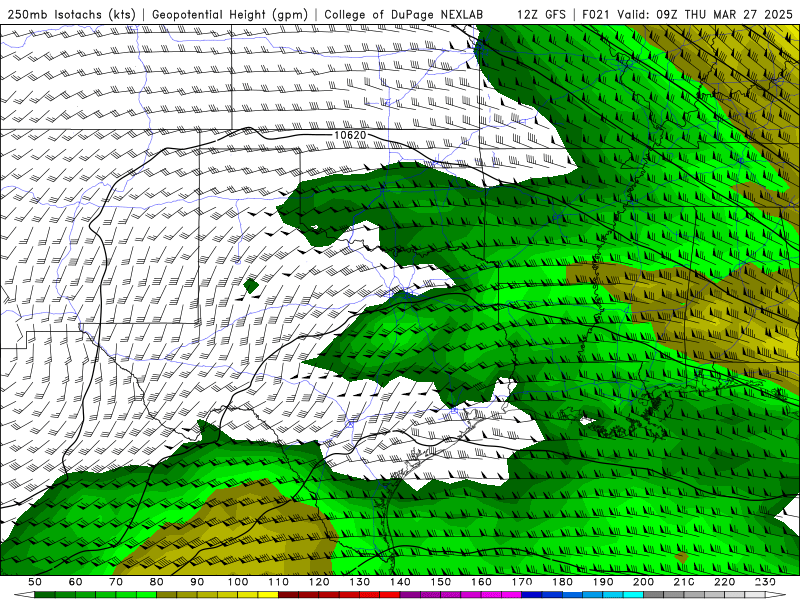Click the legend value 130
Viewport: 800px width, 600px height.
click(x=359, y=582)
